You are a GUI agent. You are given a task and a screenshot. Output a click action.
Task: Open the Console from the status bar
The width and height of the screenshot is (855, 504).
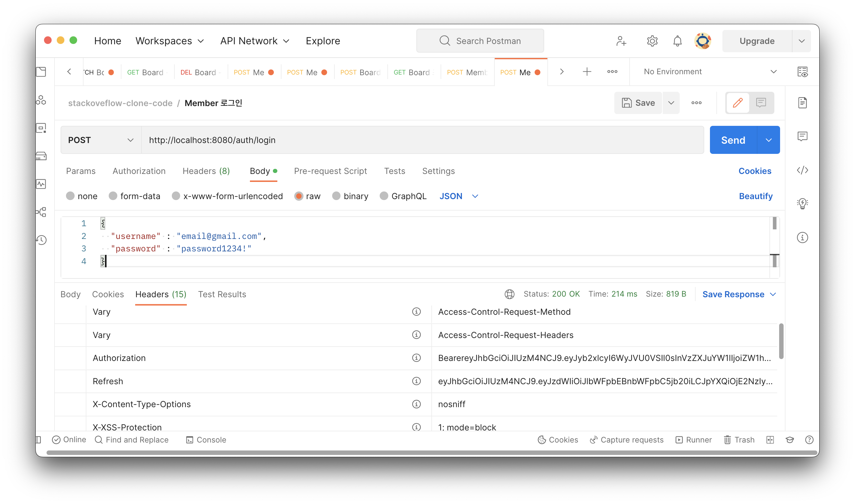(206, 440)
